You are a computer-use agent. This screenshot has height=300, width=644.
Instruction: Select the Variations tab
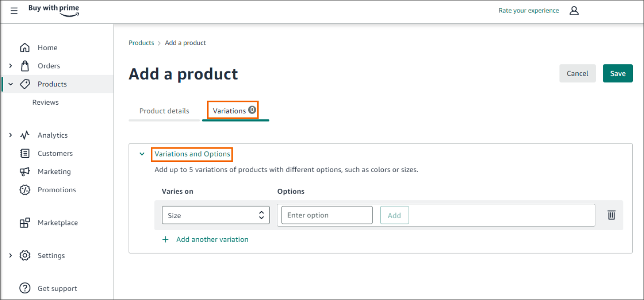click(x=233, y=110)
